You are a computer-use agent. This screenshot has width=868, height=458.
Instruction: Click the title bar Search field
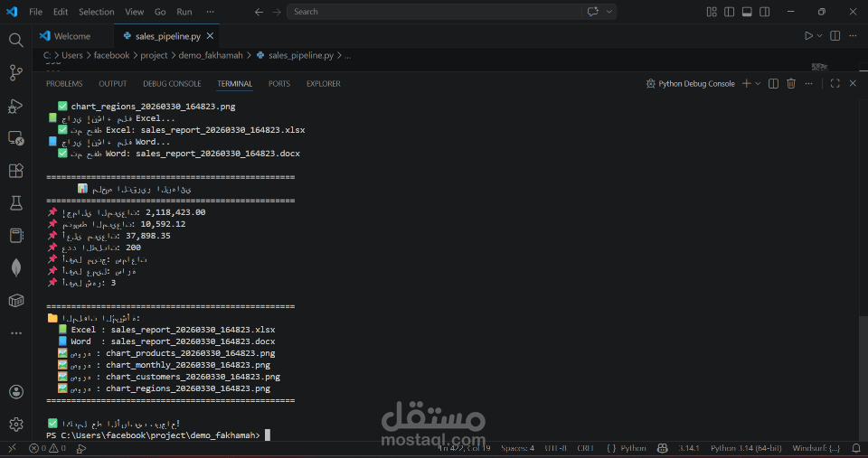[434, 12]
